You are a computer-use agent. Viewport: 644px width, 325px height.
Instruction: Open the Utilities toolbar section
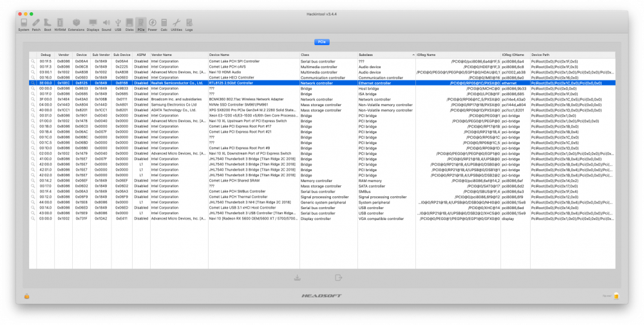pyautogui.click(x=176, y=24)
